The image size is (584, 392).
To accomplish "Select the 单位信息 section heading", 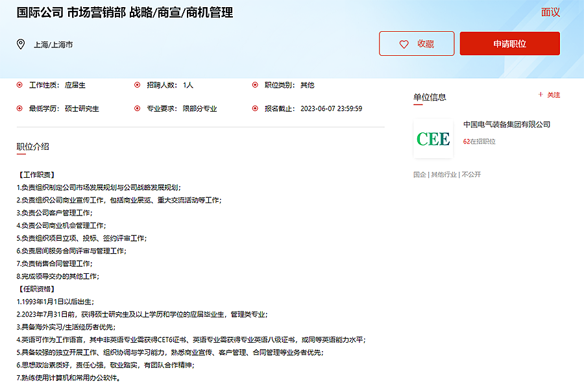I will tap(430, 97).
